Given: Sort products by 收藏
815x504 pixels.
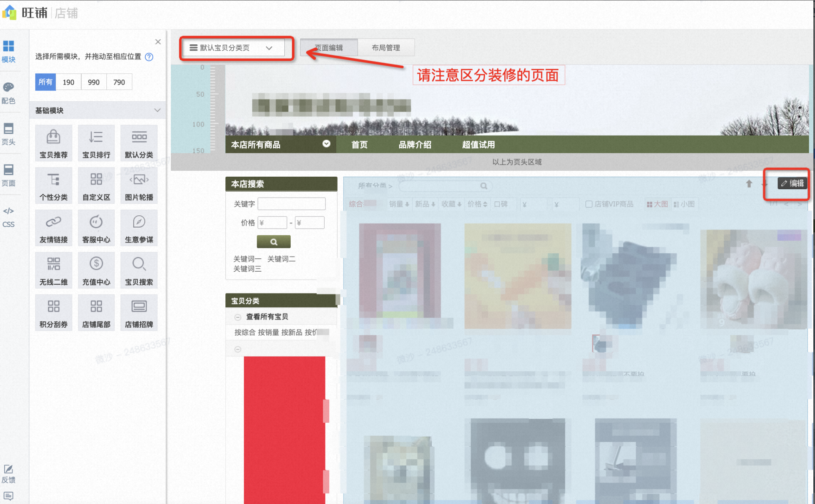Looking at the screenshot, I should [451, 204].
